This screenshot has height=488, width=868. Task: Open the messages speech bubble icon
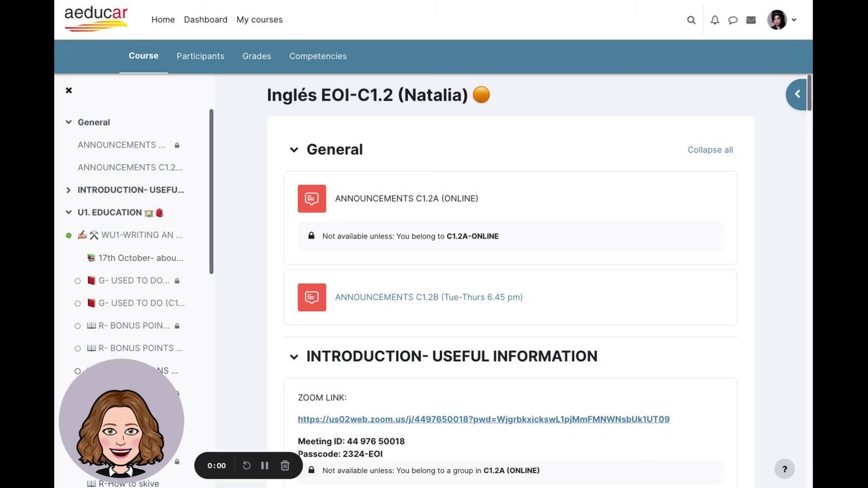tap(733, 20)
